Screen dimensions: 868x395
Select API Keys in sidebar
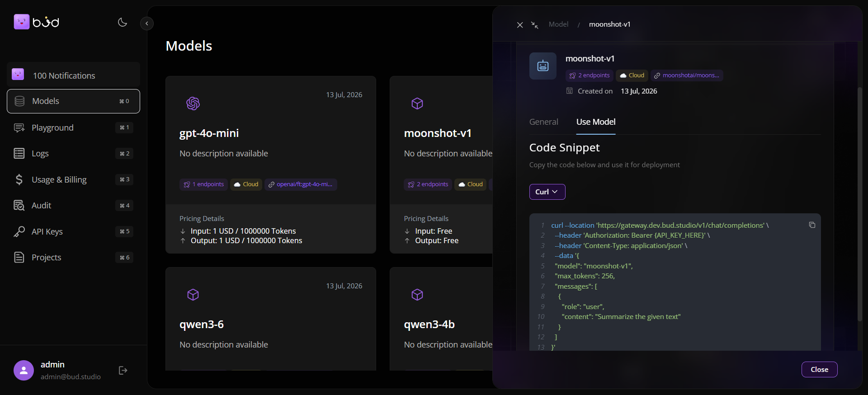tap(73, 231)
